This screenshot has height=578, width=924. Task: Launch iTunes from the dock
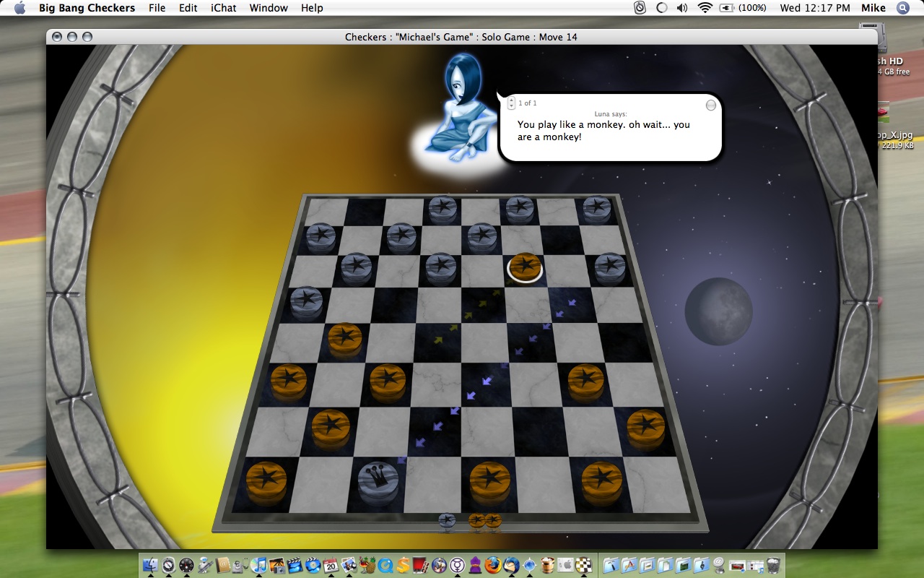258,565
